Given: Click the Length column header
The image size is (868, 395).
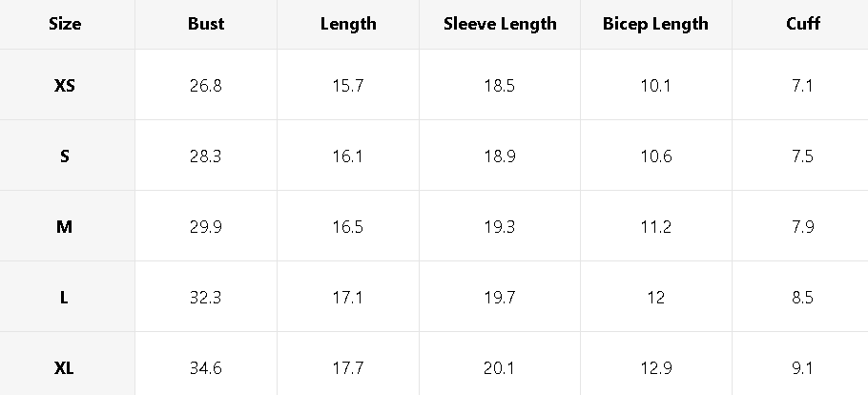Looking at the screenshot, I should tap(348, 24).
